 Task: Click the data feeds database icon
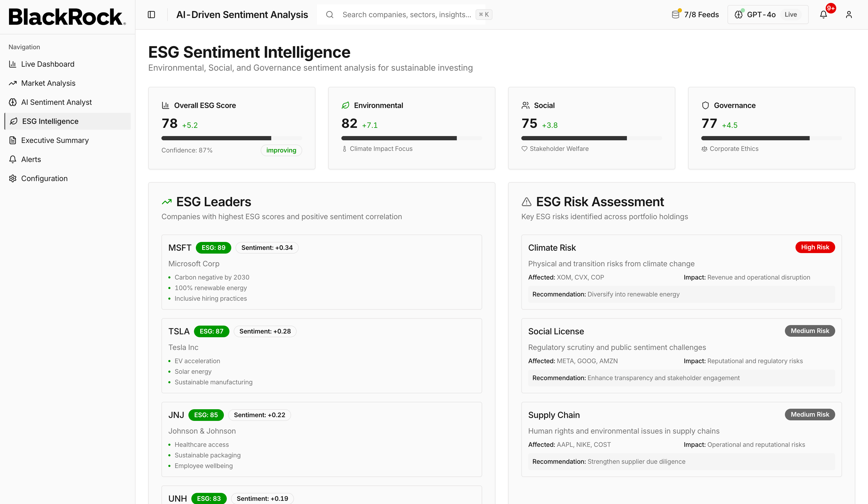[x=675, y=15]
